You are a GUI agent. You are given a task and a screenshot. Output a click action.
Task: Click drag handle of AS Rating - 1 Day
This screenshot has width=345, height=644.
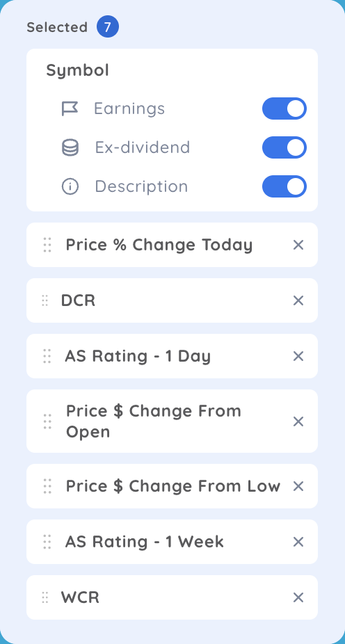[47, 356]
